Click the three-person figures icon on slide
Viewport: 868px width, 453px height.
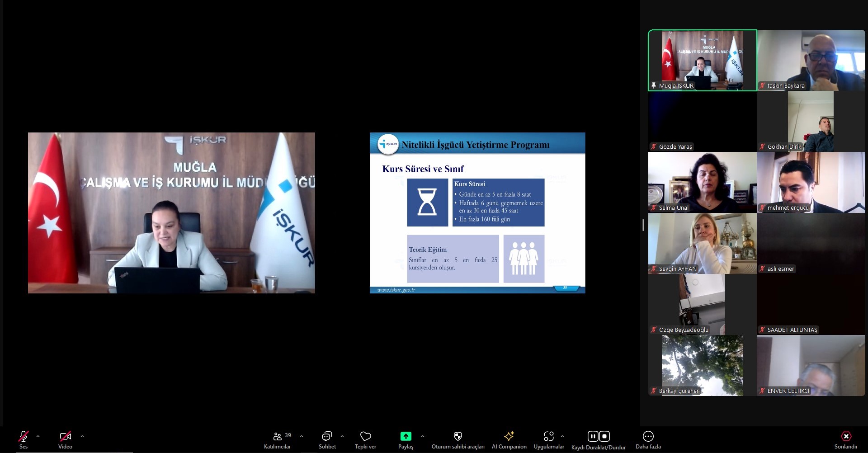coord(524,259)
